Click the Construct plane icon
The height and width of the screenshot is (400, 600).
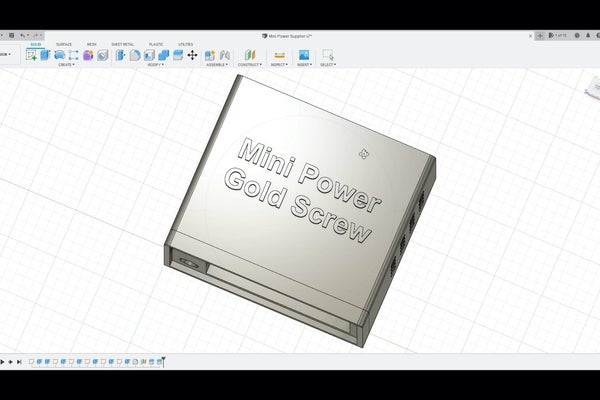click(250, 55)
